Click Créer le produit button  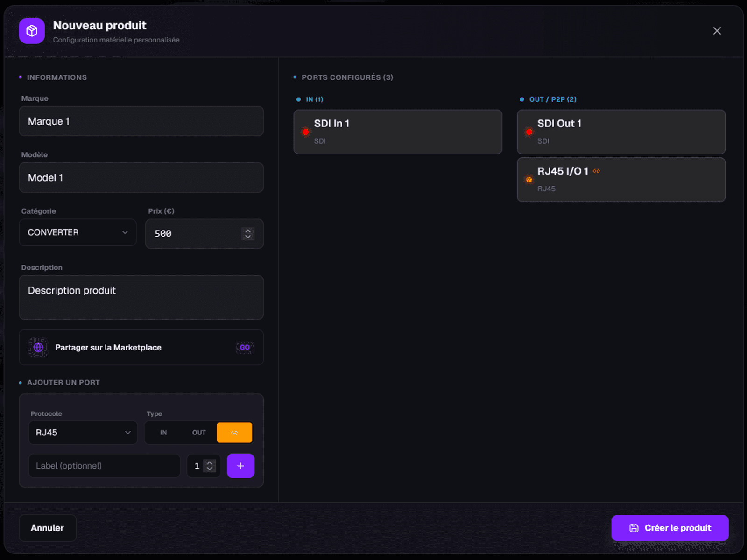tap(670, 528)
